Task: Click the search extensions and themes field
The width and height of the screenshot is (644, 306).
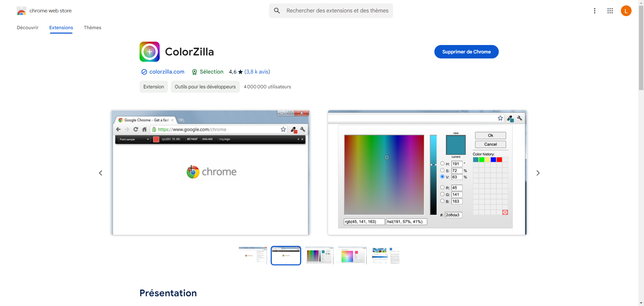Action: pyautogui.click(x=331, y=11)
